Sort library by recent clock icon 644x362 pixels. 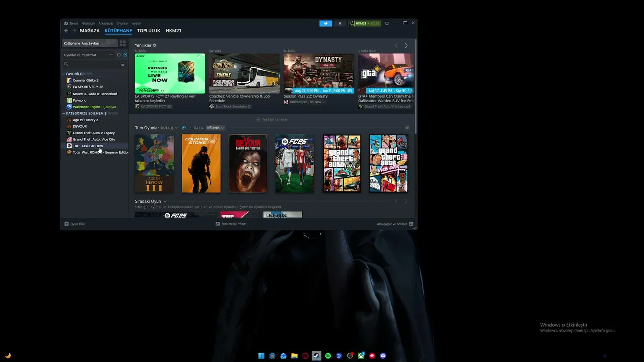pos(119,55)
